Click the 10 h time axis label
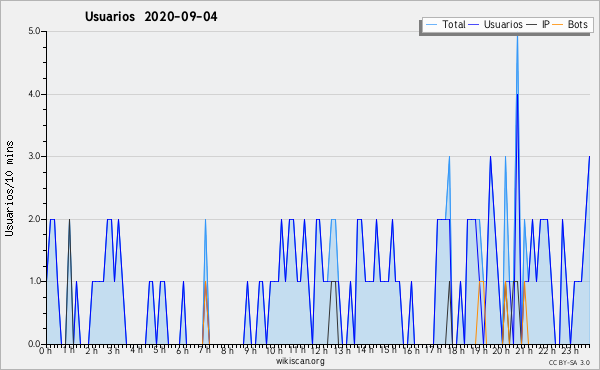600x370 pixels. [x=274, y=350]
